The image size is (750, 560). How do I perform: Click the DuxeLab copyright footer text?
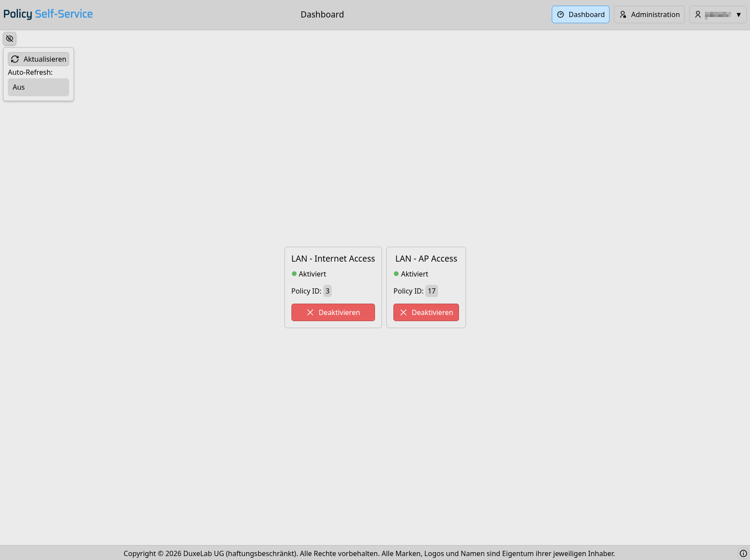coord(369,553)
